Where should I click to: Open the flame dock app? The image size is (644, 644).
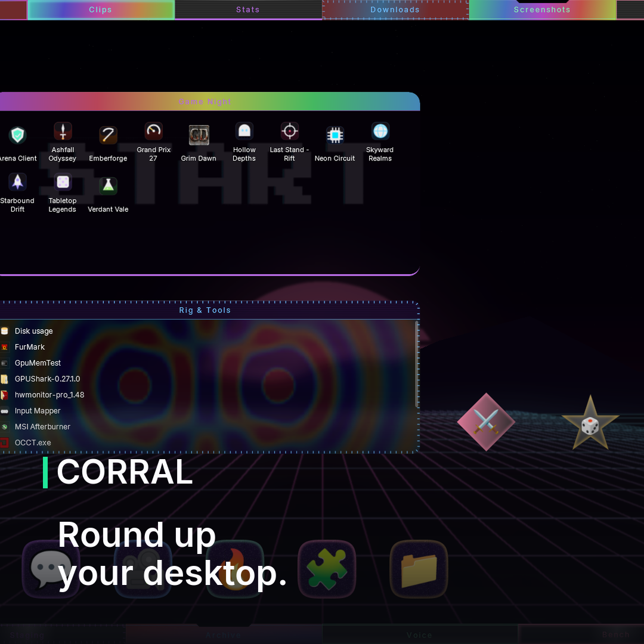point(234,569)
